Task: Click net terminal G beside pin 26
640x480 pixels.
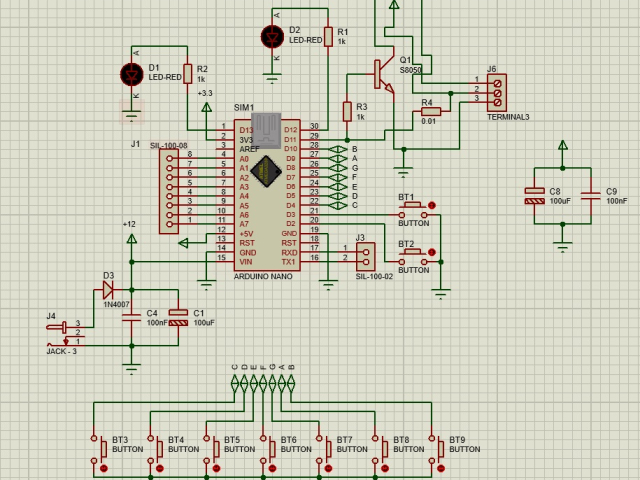Action: [x=338, y=168]
